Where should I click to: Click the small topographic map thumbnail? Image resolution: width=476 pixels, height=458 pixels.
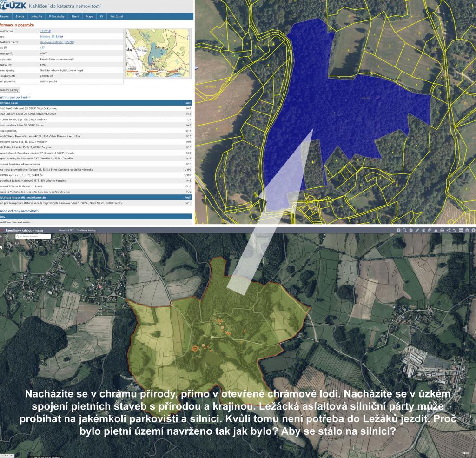click(158, 53)
